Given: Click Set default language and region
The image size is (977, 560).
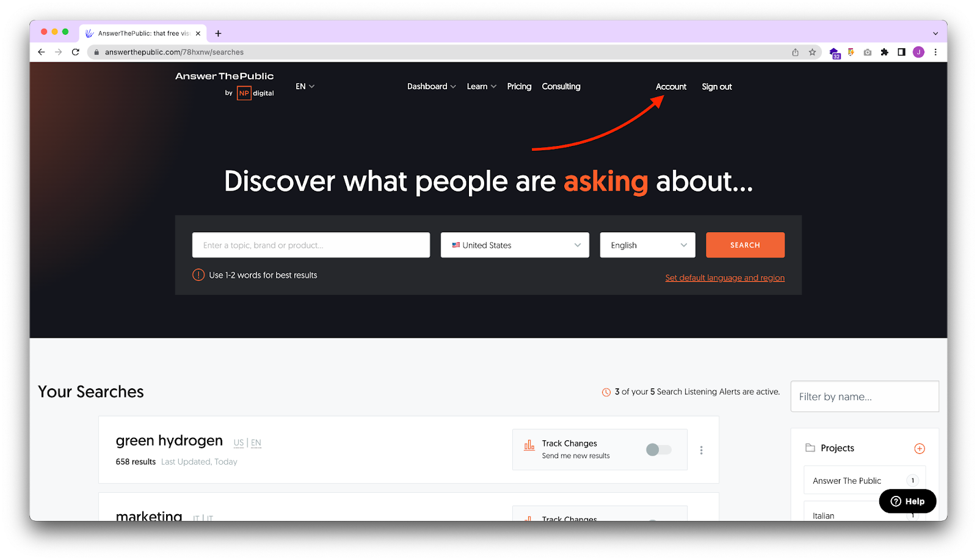Looking at the screenshot, I should point(725,278).
